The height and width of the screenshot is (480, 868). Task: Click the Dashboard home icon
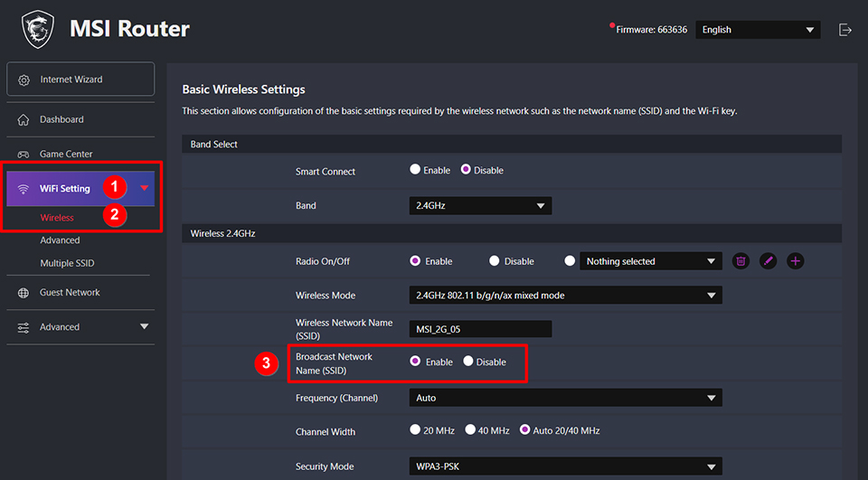point(24,119)
